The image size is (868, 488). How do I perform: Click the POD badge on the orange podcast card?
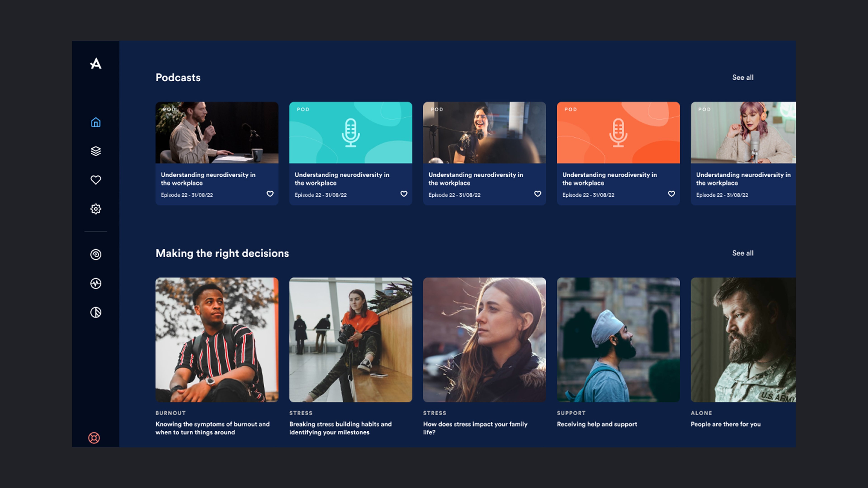coord(571,109)
